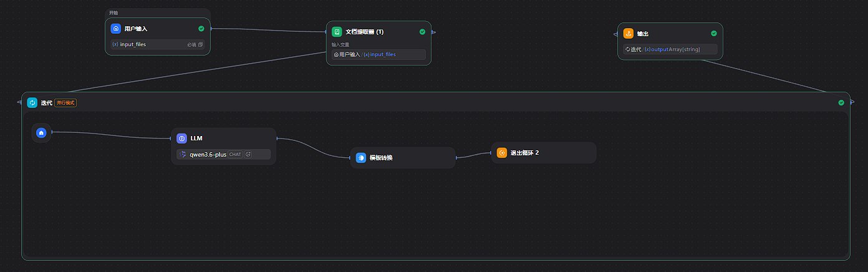Click the 迭代 / output Array[string] field
Image resolution: width=868 pixels, height=272 pixels.
670,49
